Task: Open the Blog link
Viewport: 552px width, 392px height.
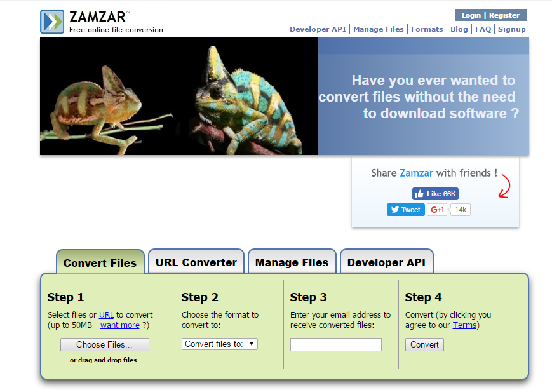Action: coord(459,29)
